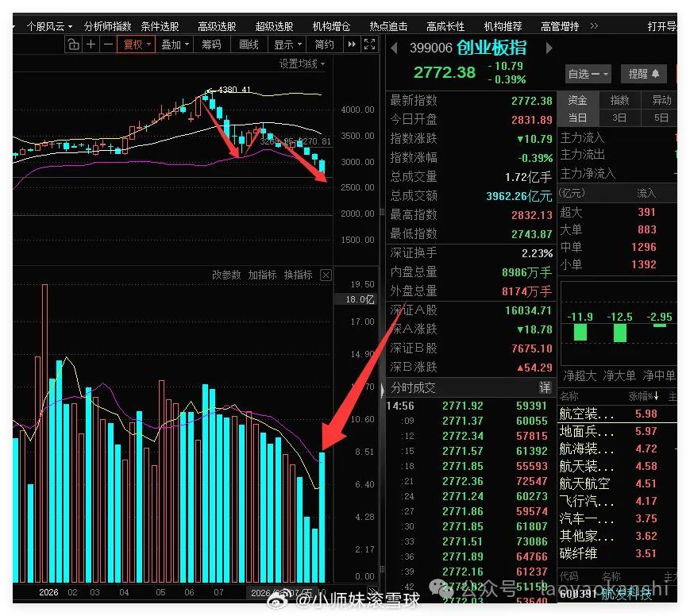Open 机构增仓 menu item
Image resolution: width=690 pixels, height=616 pixels.
tap(331, 26)
